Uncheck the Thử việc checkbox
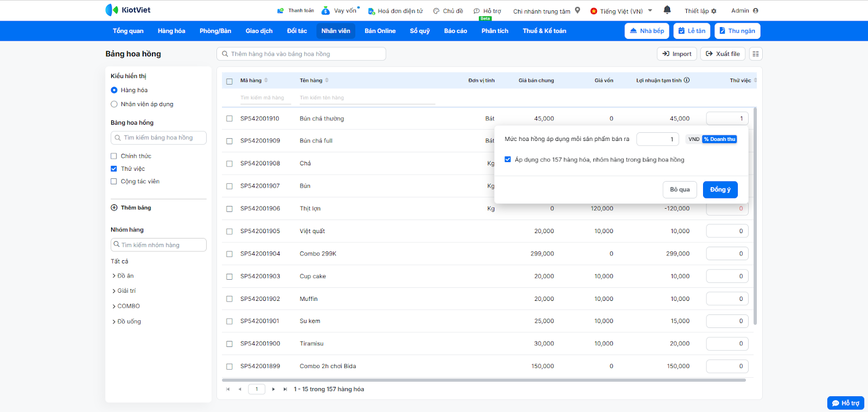The image size is (868, 412). point(114,169)
